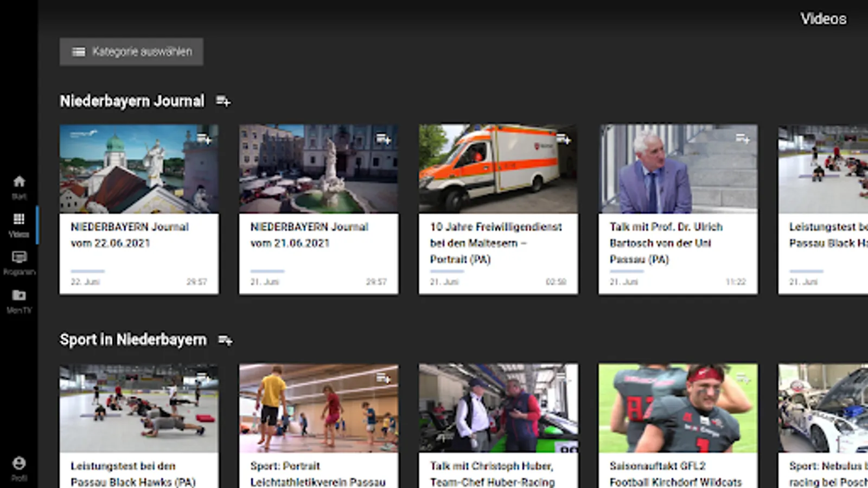The width and height of the screenshot is (868, 488).
Task: Add Talk mit Prof. Bartosch to playlist
Action: (x=743, y=139)
